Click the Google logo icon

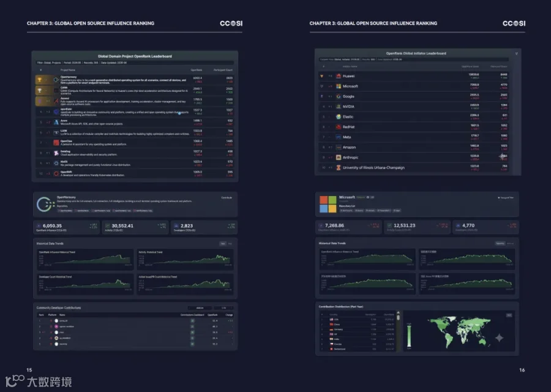tap(339, 96)
